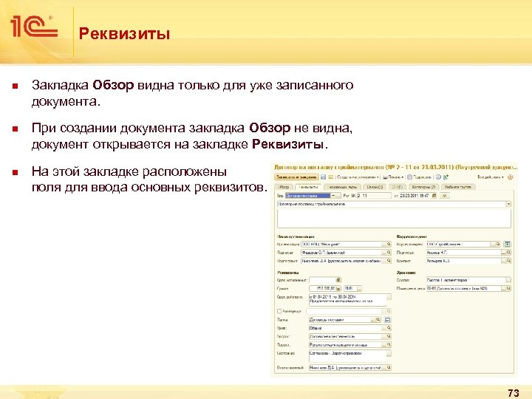Click magnifier in the Подготовил field
Viewport: 532px width, 399px height.
[x=389, y=261]
